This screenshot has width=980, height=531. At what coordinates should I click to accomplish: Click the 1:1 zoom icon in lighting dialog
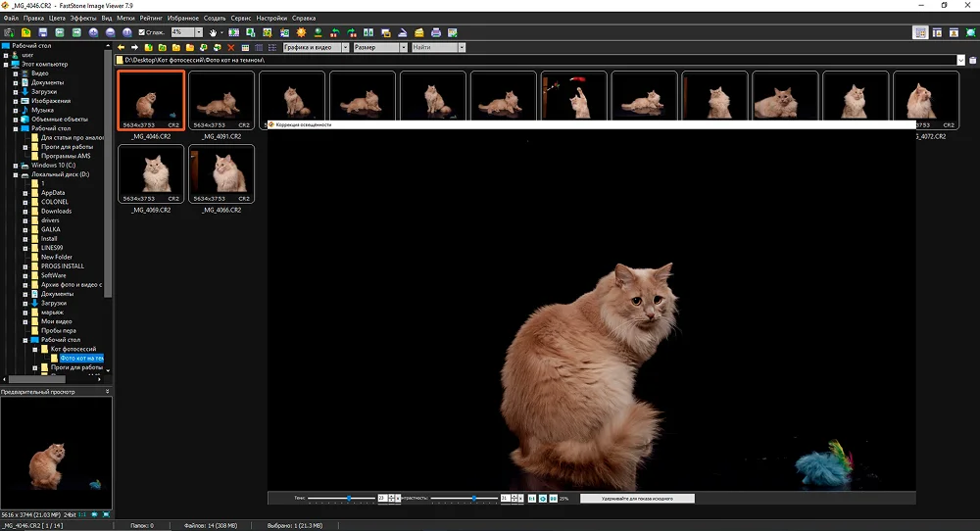531,498
